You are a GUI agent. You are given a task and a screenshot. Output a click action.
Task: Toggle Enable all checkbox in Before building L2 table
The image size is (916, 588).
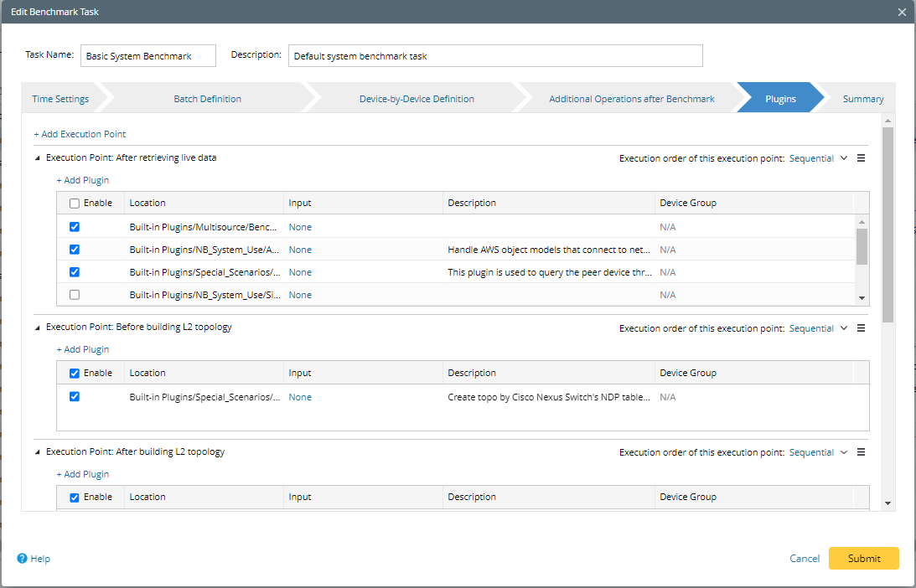[x=75, y=374]
